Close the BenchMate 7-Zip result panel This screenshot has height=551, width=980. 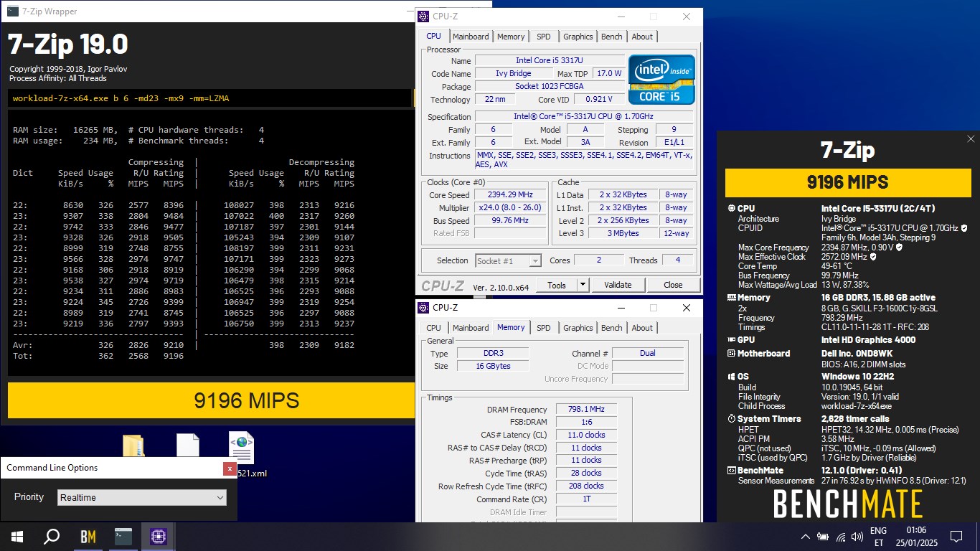point(971,139)
